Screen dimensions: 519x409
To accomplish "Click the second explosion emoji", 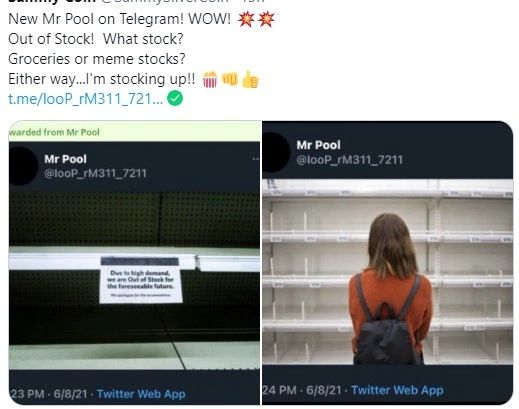I will click(x=266, y=20).
